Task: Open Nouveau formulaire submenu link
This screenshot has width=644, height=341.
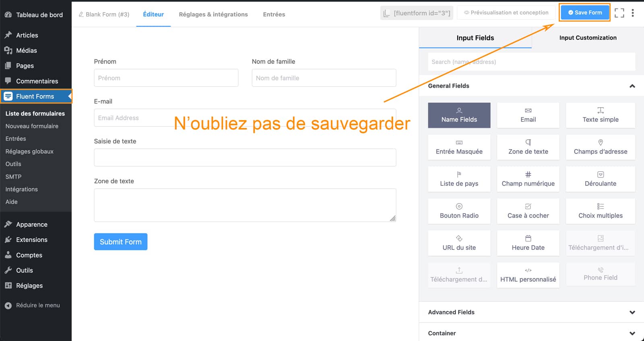Action: (x=32, y=126)
